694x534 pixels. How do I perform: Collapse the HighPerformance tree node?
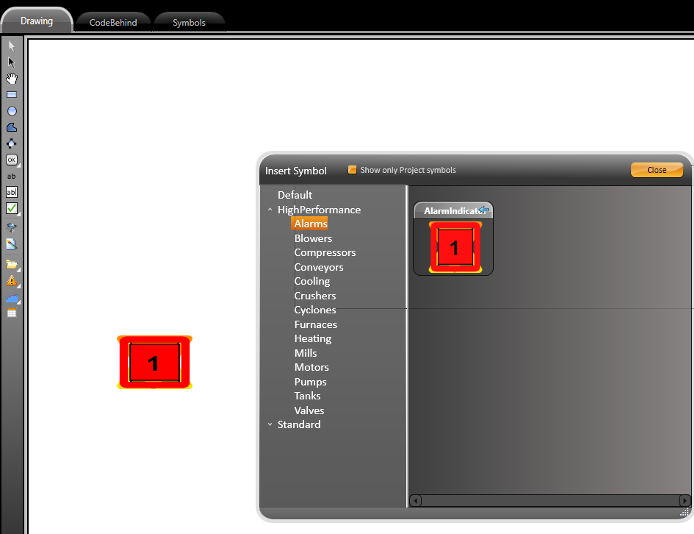(x=269, y=210)
